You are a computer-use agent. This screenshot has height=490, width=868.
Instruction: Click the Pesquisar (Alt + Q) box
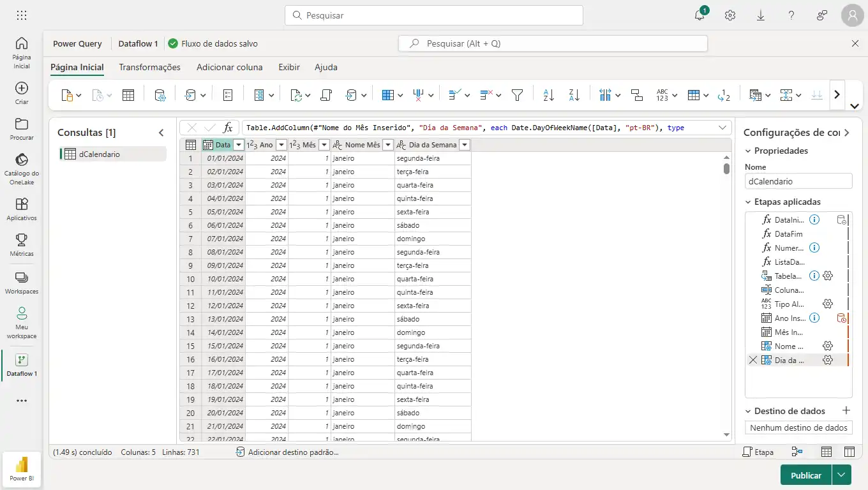coord(553,43)
